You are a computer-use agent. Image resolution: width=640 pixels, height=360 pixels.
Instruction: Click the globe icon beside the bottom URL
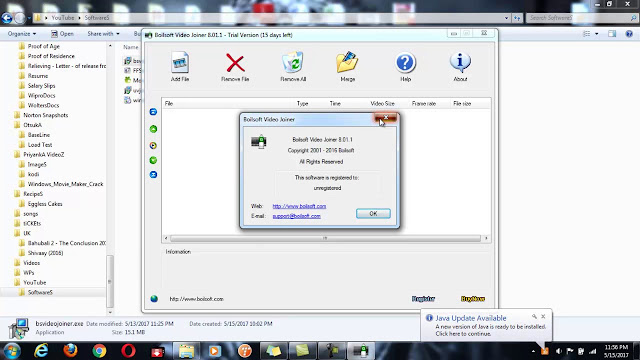coord(154,299)
